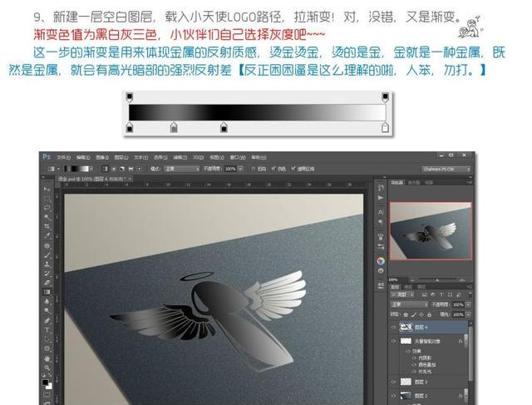Select the Gradient tool in toolbox
This screenshot has height=405, width=532.
47,292
